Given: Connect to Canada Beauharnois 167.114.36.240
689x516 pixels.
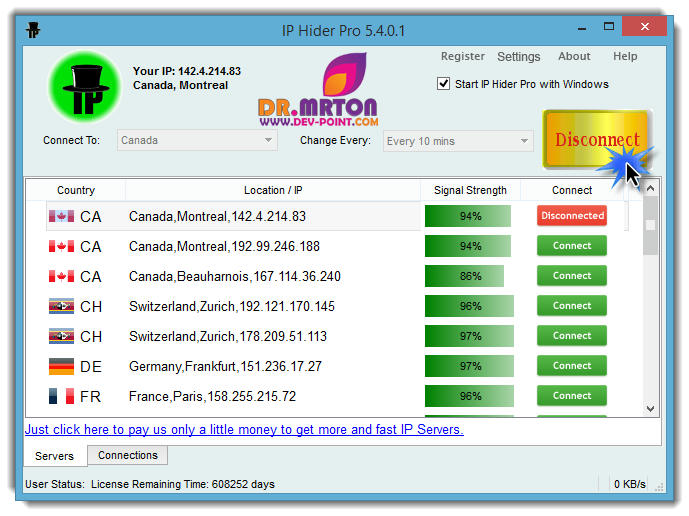Looking at the screenshot, I should 572,276.
